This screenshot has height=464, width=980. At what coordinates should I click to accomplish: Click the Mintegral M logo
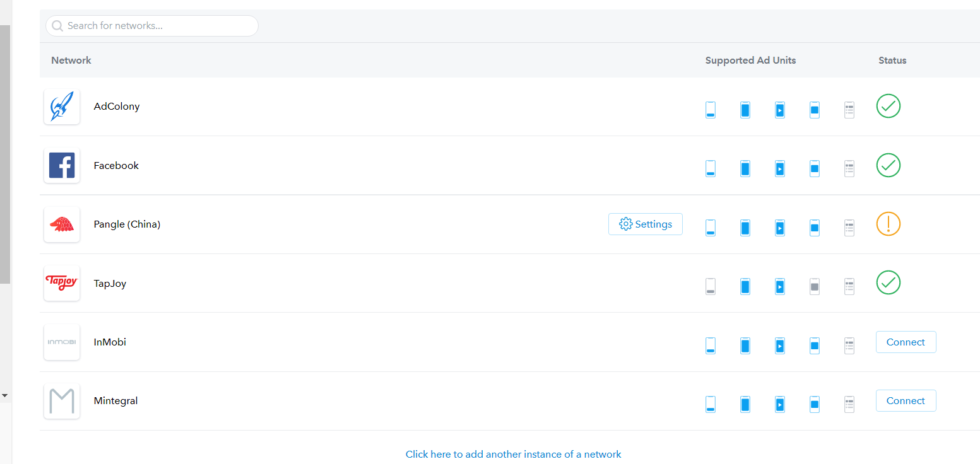tap(62, 401)
